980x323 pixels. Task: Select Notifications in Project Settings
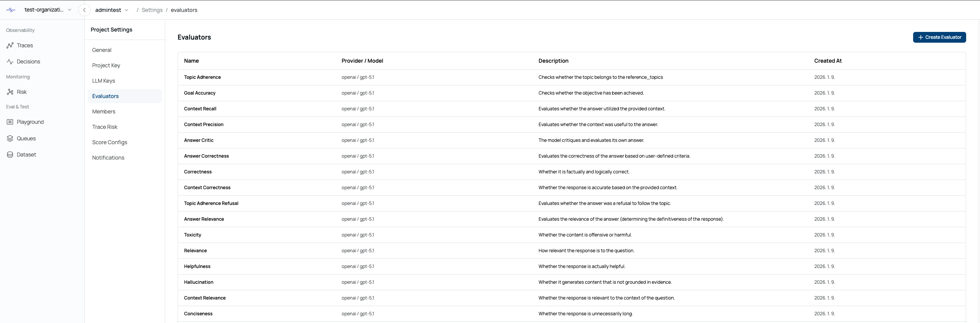click(x=108, y=158)
